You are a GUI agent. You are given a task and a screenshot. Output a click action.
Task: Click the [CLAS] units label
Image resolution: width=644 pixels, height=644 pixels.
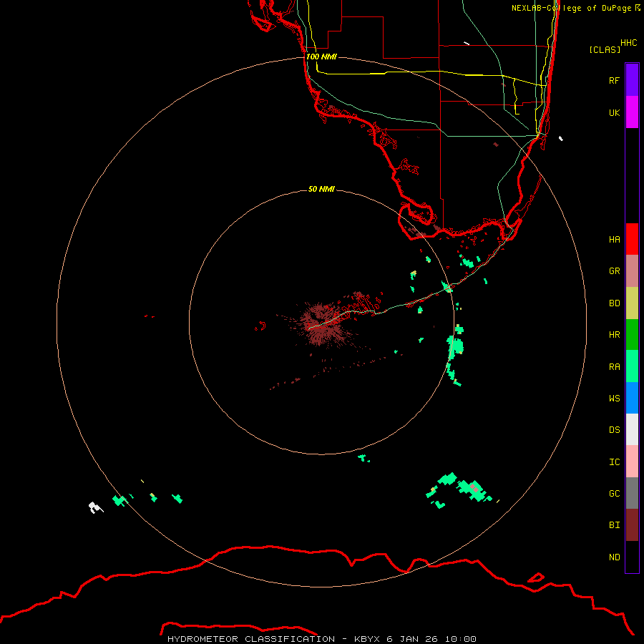pyautogui.click(x=605, y=49)
